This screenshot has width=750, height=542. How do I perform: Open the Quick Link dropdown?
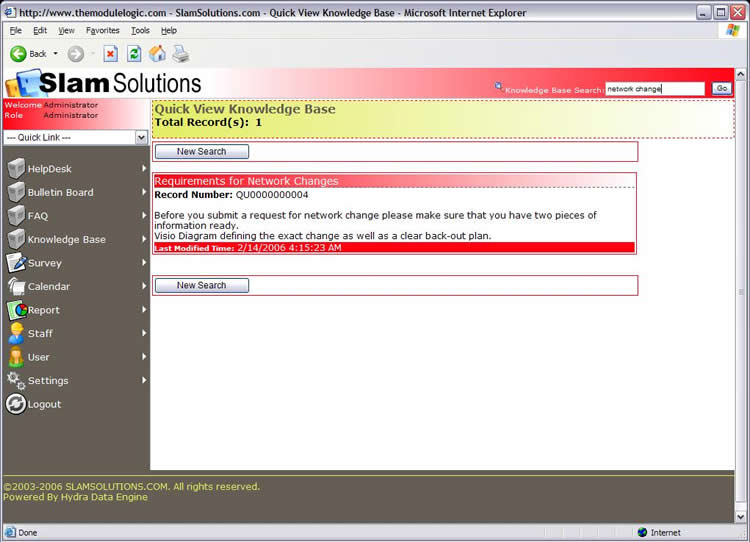tap(141, 138)
